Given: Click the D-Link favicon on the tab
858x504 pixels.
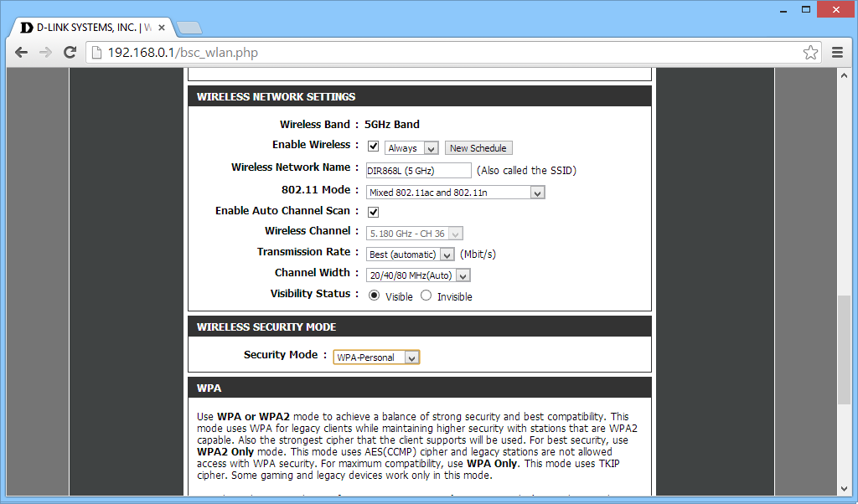Looking at the screenshot, I should click(x=26, y=27).
